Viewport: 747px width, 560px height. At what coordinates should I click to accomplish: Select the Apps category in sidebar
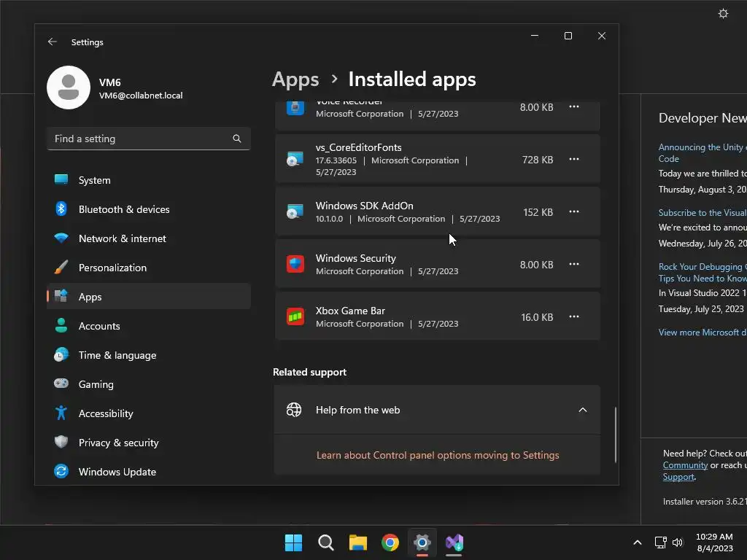[149, 297]
